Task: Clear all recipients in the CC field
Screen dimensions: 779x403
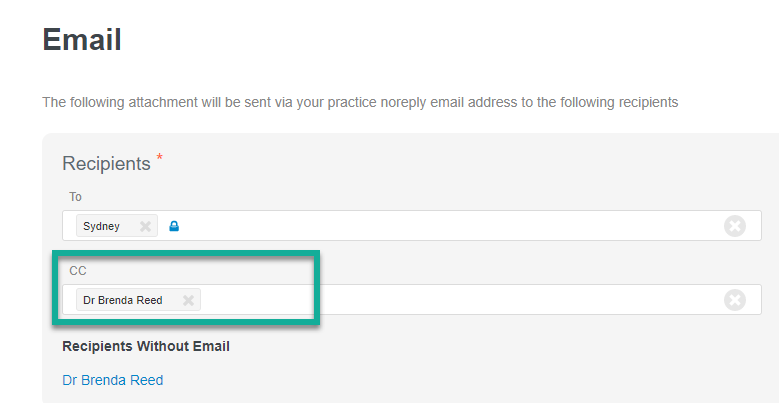Action: pos(734,300)
